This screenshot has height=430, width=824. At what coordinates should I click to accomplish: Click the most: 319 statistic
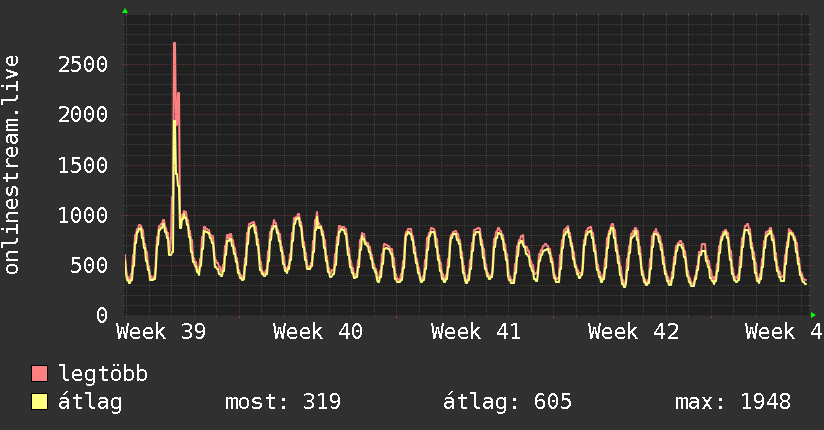click(283, 402)
